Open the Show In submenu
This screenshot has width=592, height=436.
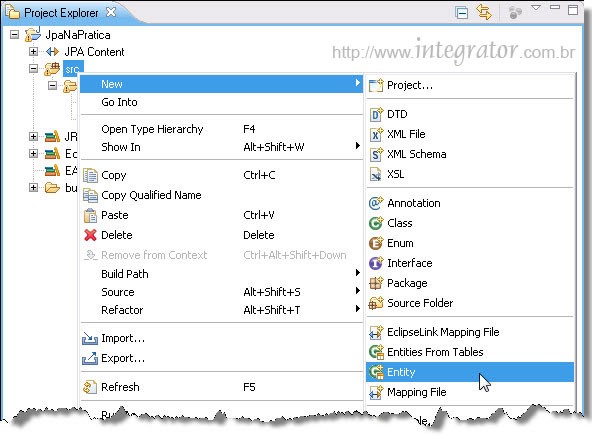(x=222, y=147)
